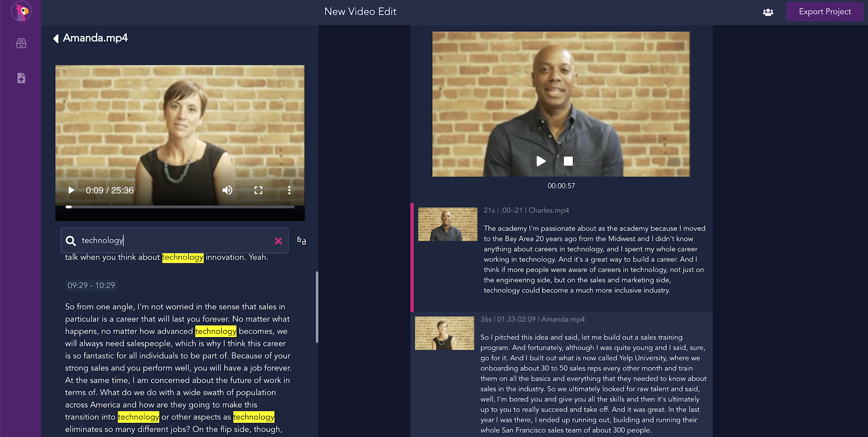Open the library drawer sidebar icon
This screenshot has height=437, width=868.
coord(21,43)
